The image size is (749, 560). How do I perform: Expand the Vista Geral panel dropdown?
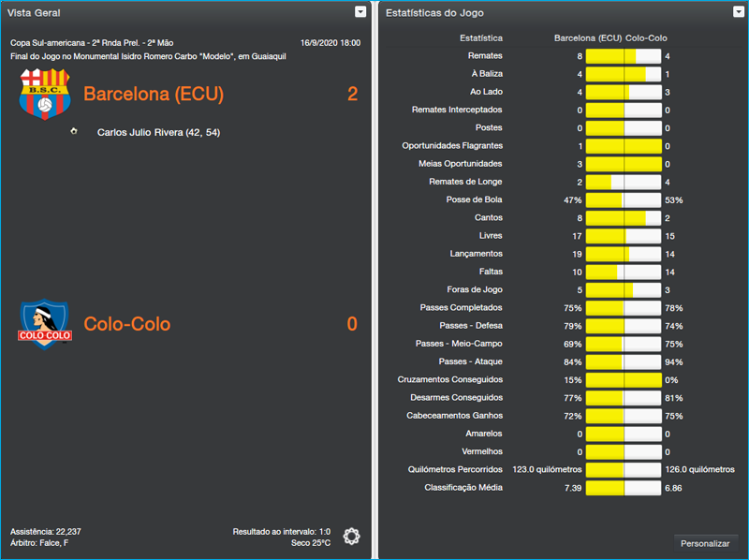coord(360,12)
